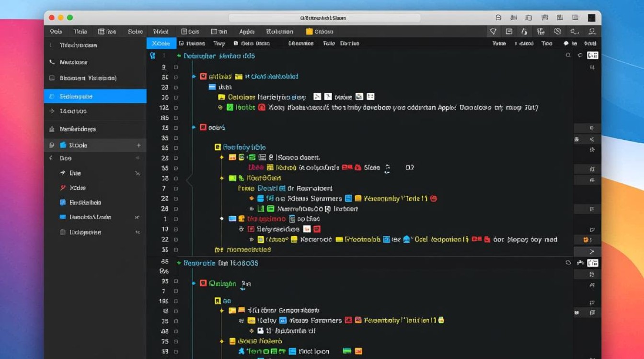The width and height of the screenshot is (644, 359).
Task: Select the highlighted blue editor tab
Action: point(161,44)
